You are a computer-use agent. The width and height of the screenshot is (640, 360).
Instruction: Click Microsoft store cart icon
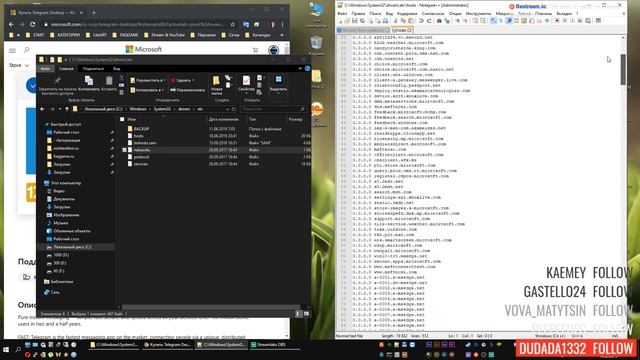pyautogui.click(x=255, y=50)
